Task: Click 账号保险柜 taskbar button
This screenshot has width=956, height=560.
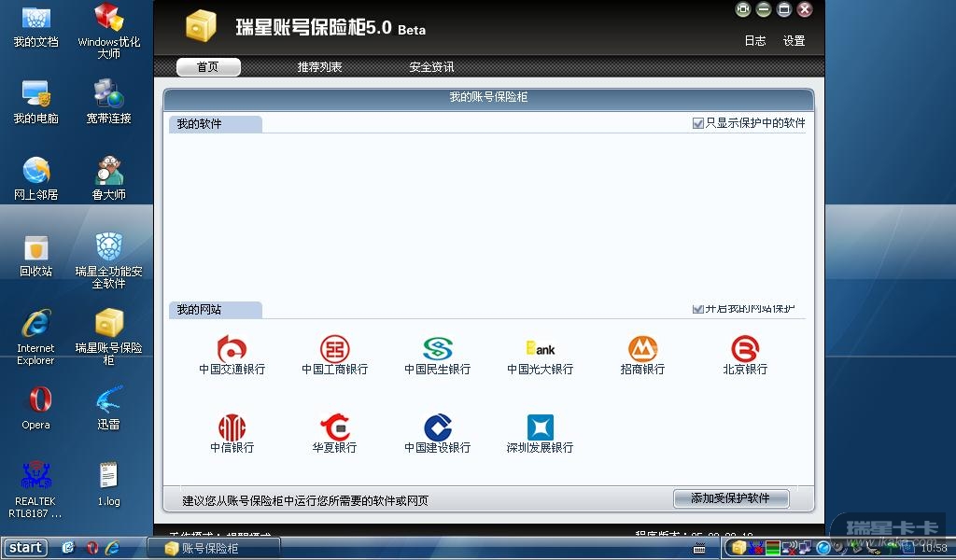Action: pyautogui.click(x=214, y=548)
